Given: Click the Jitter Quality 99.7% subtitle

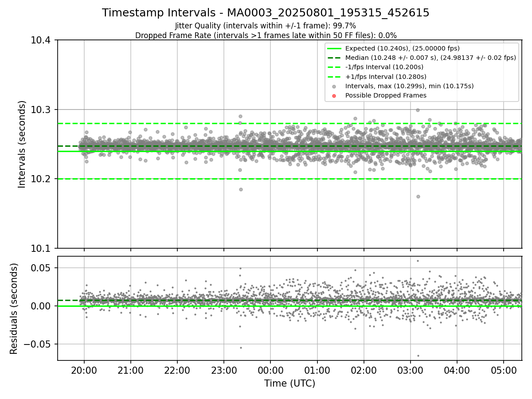Looking at the screenshot, I should pos(266,26).
